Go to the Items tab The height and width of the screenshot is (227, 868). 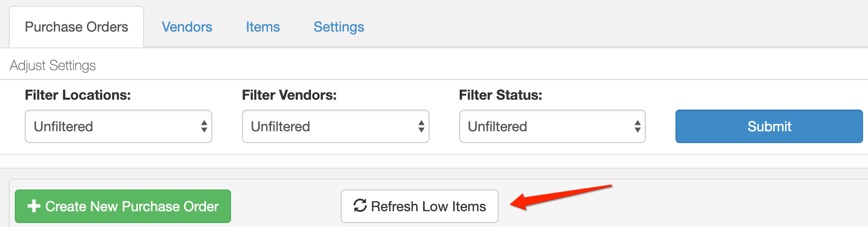click(263, 27)
